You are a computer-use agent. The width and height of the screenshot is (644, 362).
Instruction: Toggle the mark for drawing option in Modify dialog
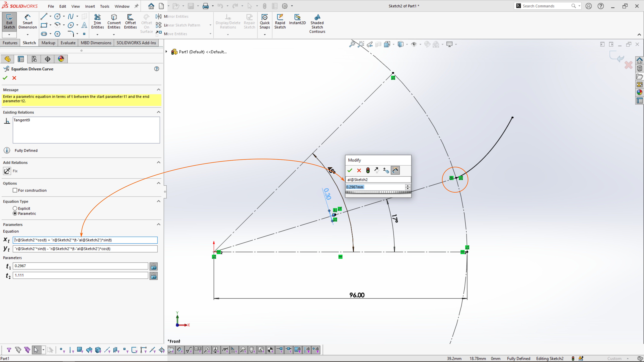[395, 170]
